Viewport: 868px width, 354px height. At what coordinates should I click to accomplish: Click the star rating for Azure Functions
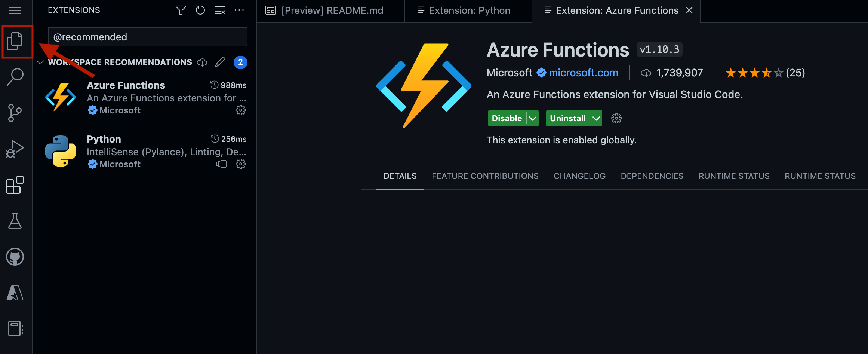tap(754, 73)
